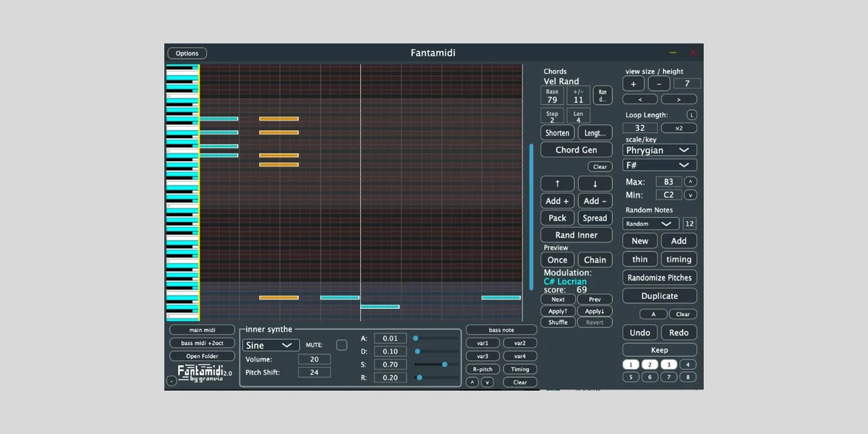
Task: Activate Keep slot 4
Action: coord(688,365)
